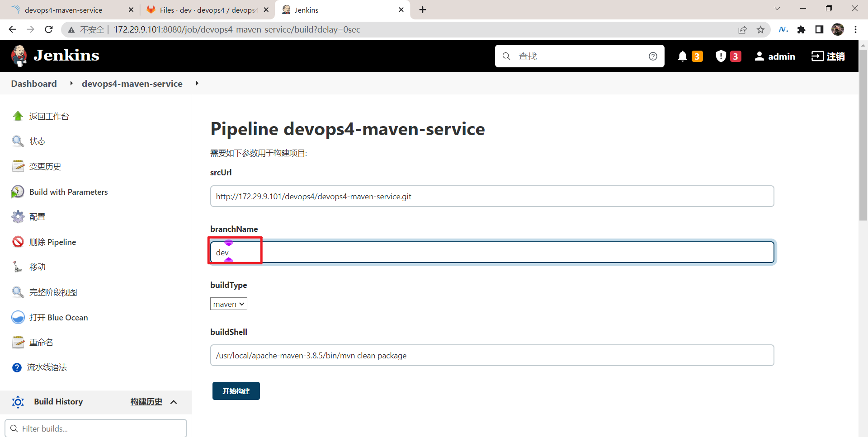Open the 返回工作台 sidebar link
Screen dimensions: 868x437
coord(49,116)
